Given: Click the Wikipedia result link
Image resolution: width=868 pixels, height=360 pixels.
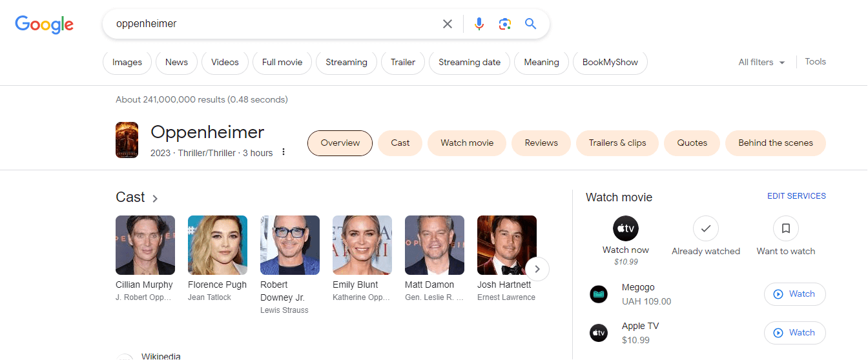Looking at the screenshot, I should pyautogui.click(x=161, y=356).
